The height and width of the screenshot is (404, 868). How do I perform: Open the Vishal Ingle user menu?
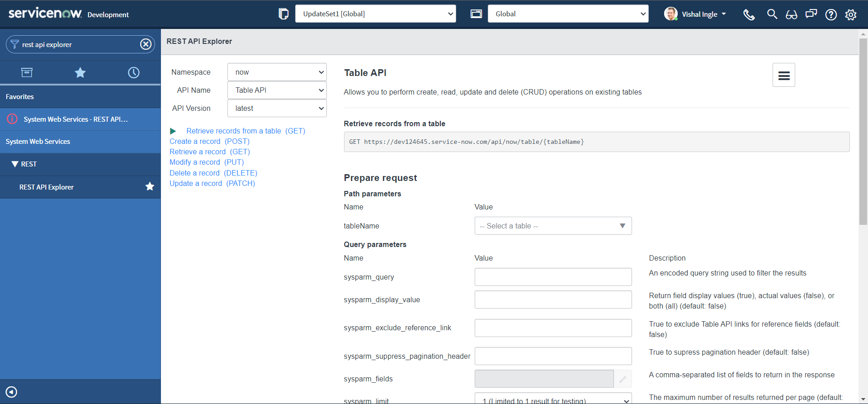click(695, 14)
